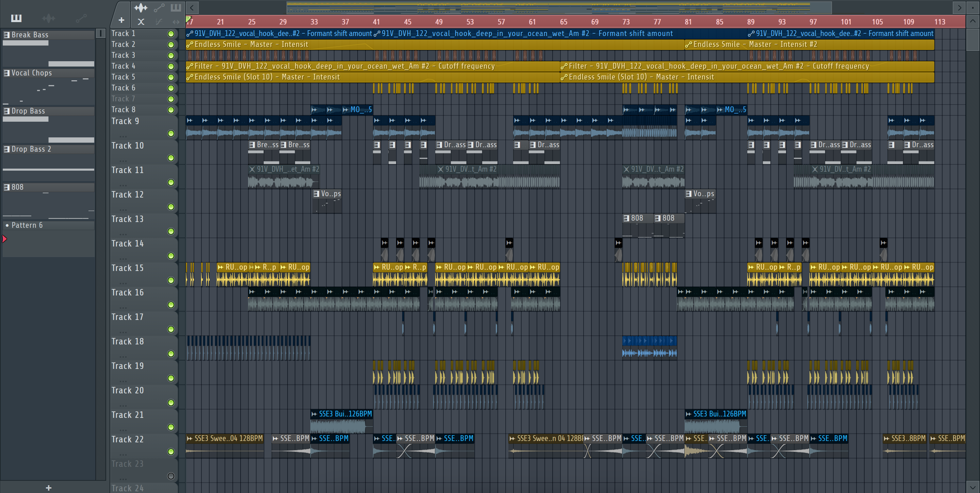
Task: Show patterns in the picker panel
Action: tap(16, 18)
